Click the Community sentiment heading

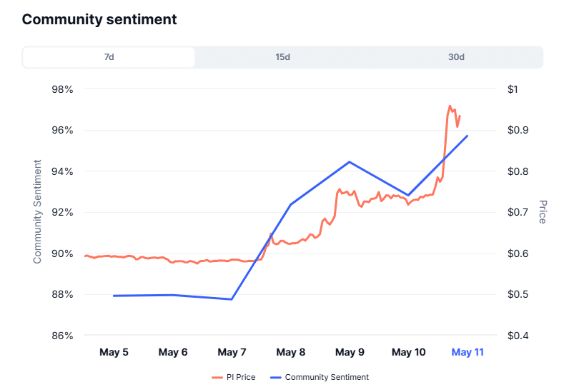pyautogui.click(x=99, y=19)
